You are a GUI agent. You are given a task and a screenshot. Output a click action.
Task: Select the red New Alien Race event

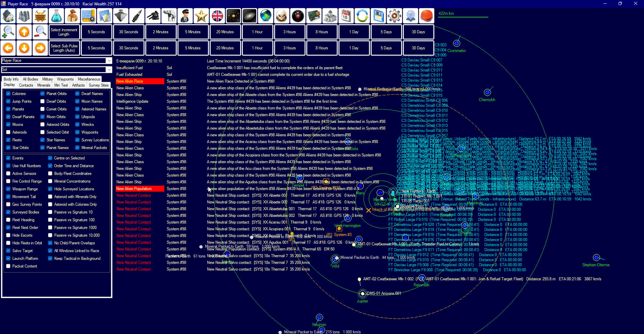(x=140, y=81)
